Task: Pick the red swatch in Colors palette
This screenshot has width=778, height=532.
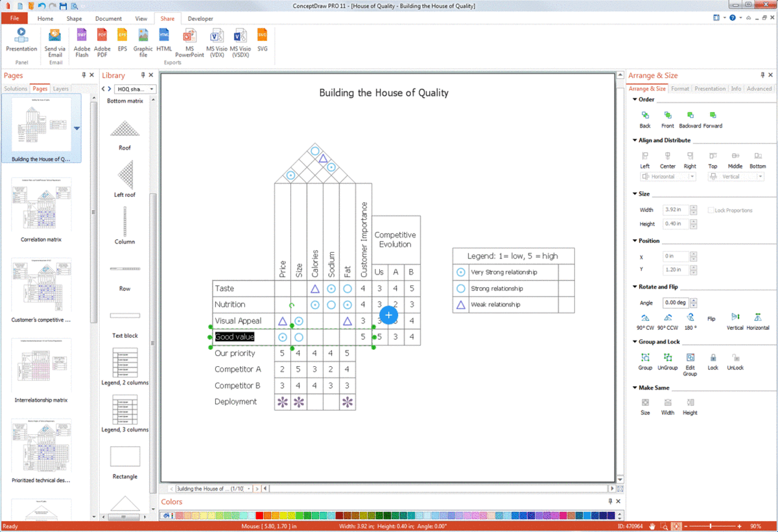Action: click(260, 516)
